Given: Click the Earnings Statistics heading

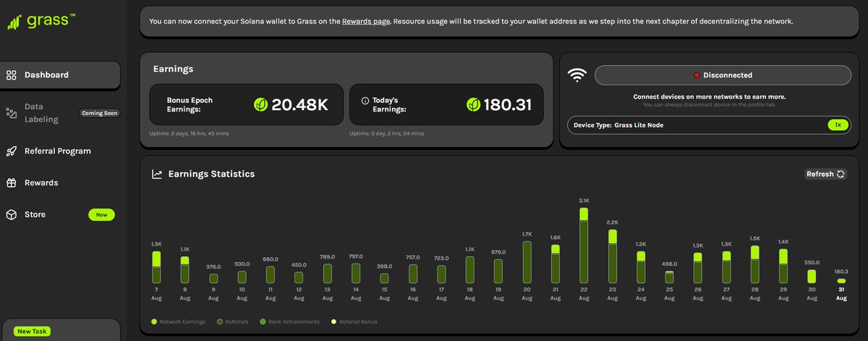Looking at the screenshot, I should pos(211,174).
